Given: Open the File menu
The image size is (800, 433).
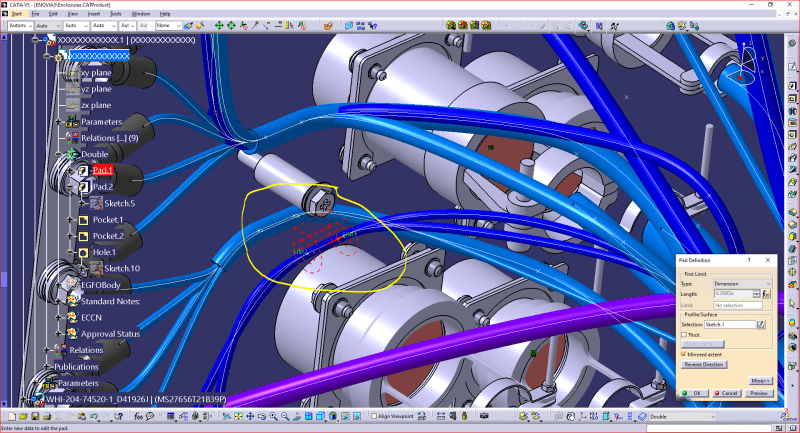Looking at the screenshot, I should click(x=35, y=14).
